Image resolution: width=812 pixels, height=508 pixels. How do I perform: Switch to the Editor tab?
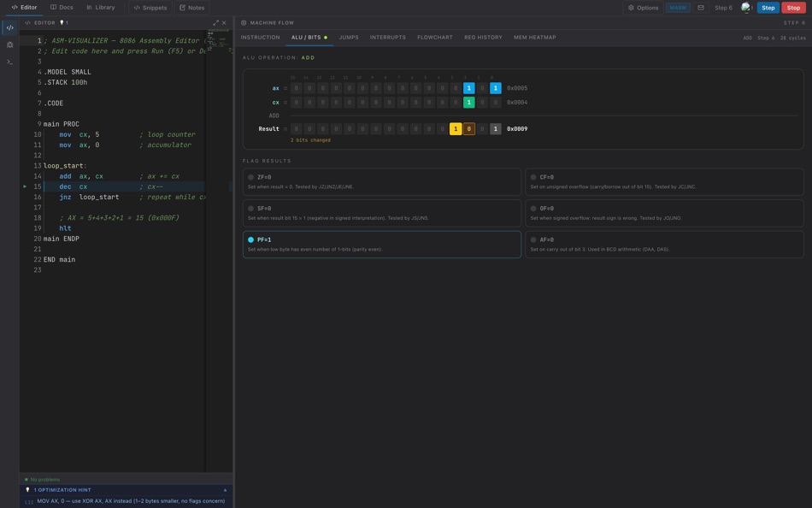point(24,7)
